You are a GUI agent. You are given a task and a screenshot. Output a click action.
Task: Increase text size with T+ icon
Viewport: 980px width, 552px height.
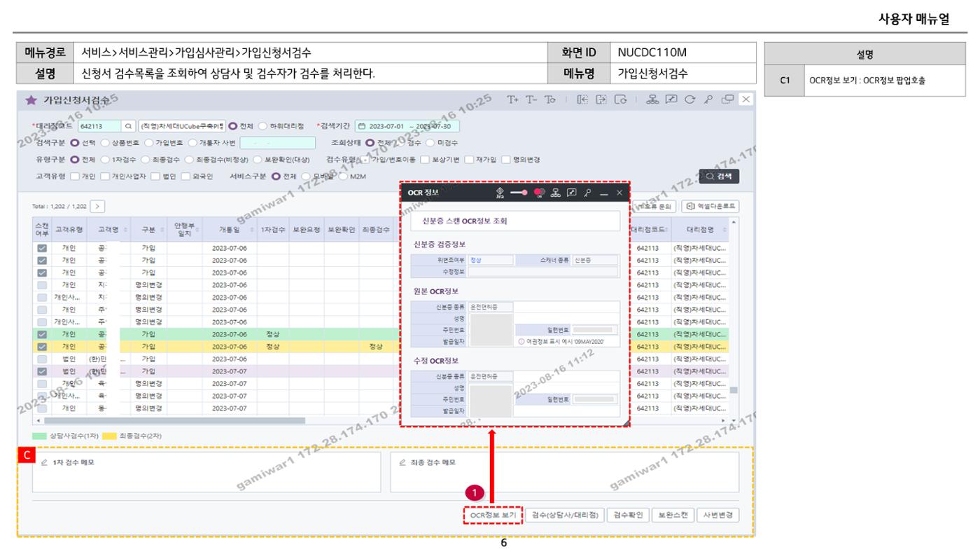514,100
